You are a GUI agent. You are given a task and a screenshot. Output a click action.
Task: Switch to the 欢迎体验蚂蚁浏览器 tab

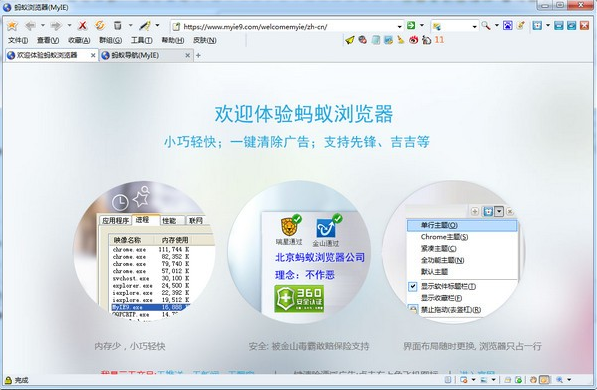click(x=51, y=55)
